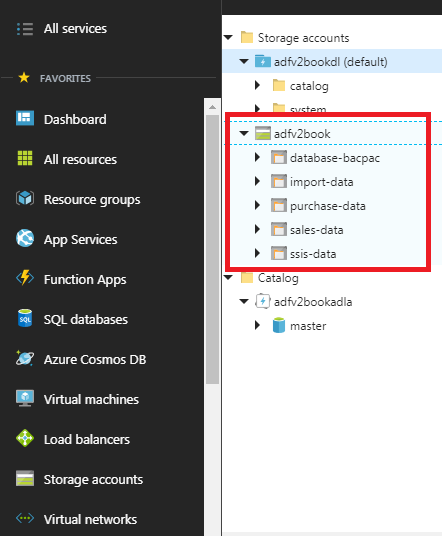Click the Resource groups cube icon

point(25,198)
